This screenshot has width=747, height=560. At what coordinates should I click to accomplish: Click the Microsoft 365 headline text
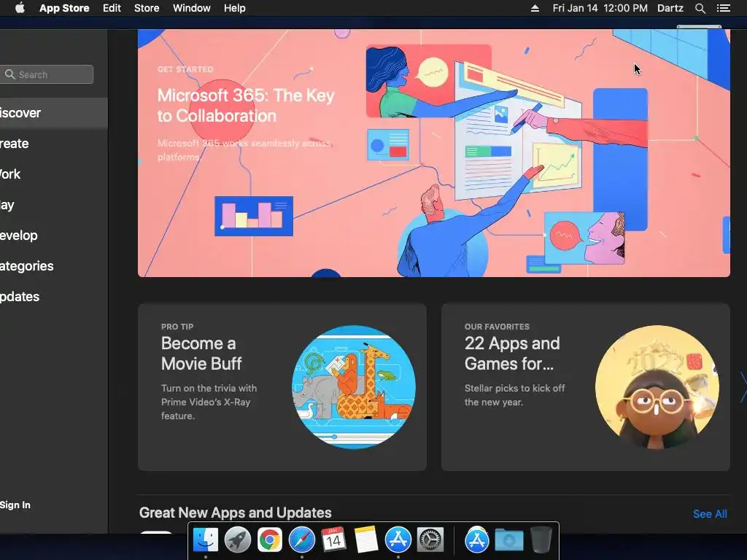pyautogui.click(x=246, y=105)
